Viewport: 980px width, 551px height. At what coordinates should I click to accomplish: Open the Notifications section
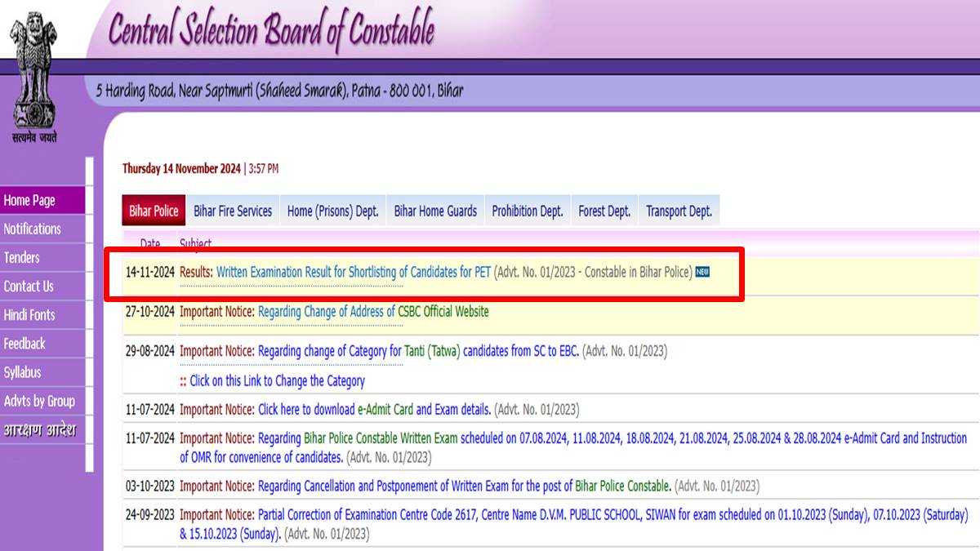click(33, 229)
